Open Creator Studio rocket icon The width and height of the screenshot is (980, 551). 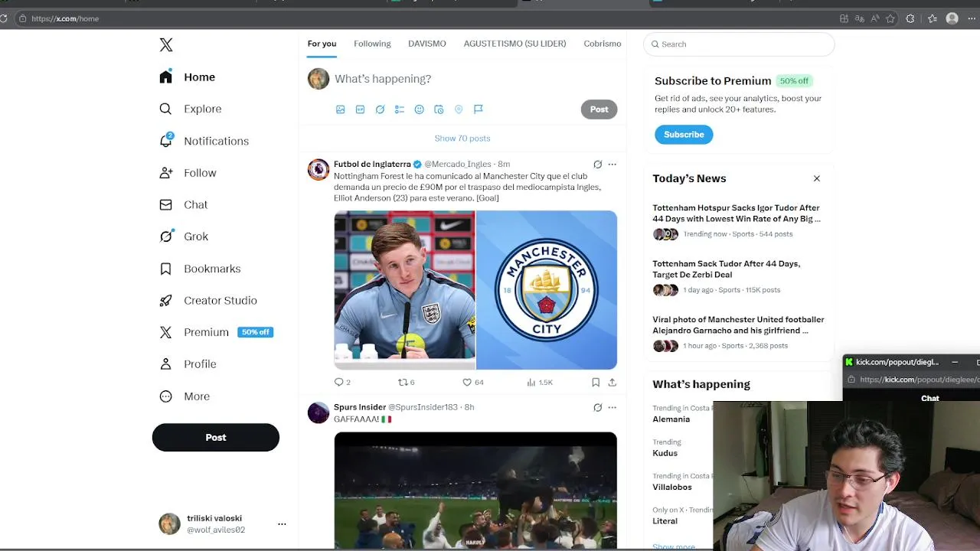click(165, 301)
